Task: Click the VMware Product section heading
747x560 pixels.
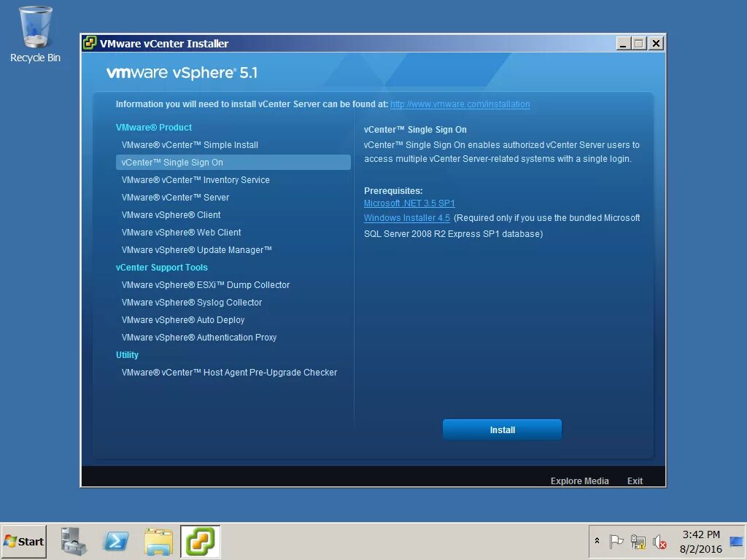Action: (153, 128)
